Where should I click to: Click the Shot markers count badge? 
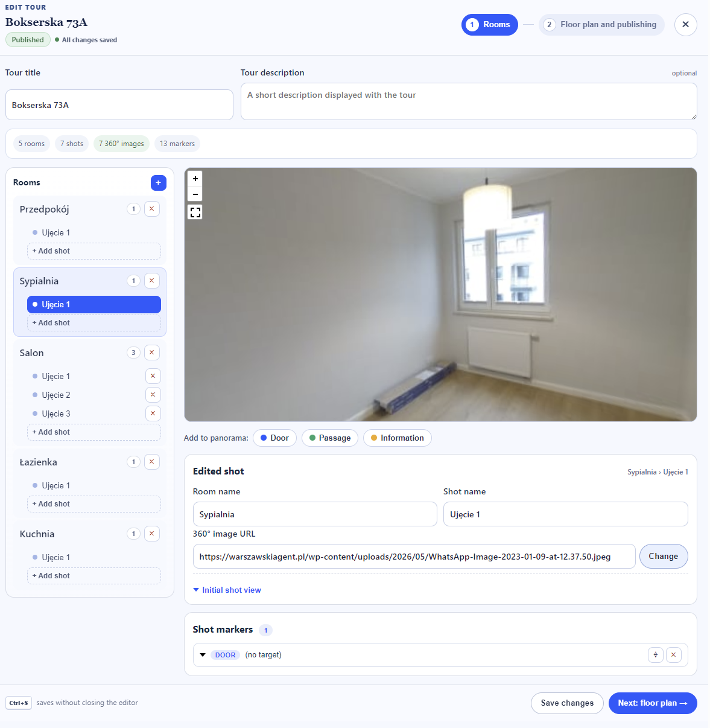(265, 630)
